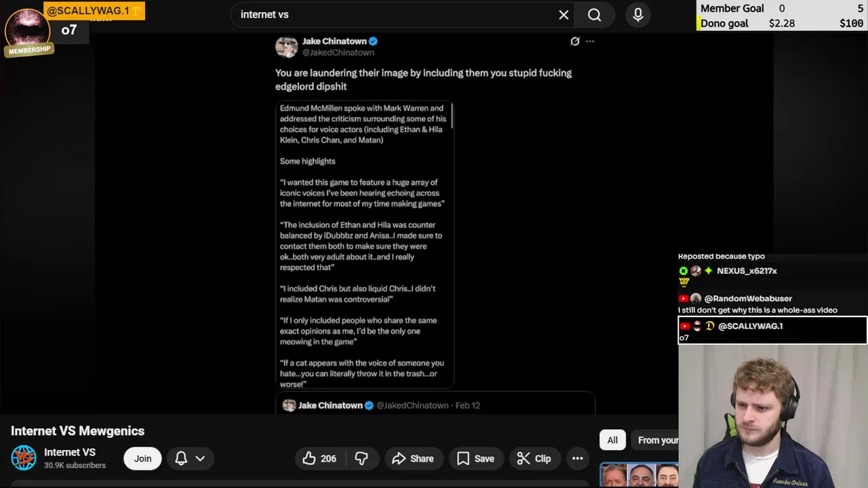Viewport: 868px width, 488px height.
Task: Click the Kick icon beside NEXUS_x6217x
Action: (x=684, y=270)
